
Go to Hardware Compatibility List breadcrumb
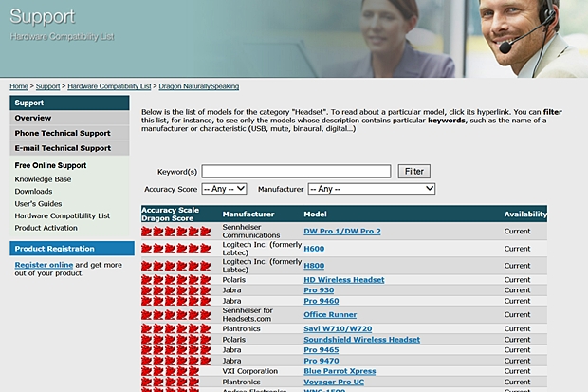click(x=109, y=86)
